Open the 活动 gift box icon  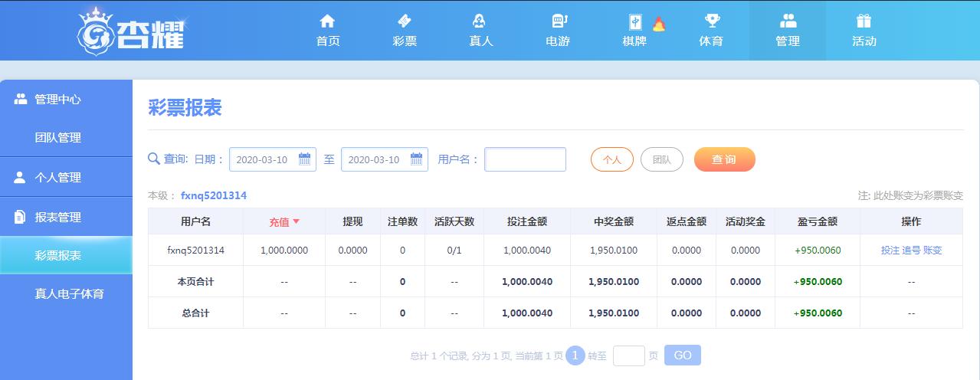coord(864,21)
